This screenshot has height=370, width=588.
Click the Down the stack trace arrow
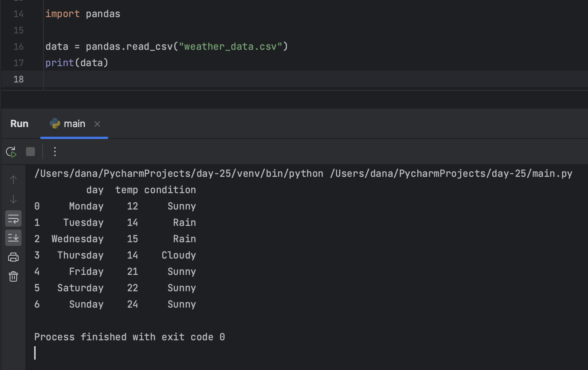click(x=13, y=199)
